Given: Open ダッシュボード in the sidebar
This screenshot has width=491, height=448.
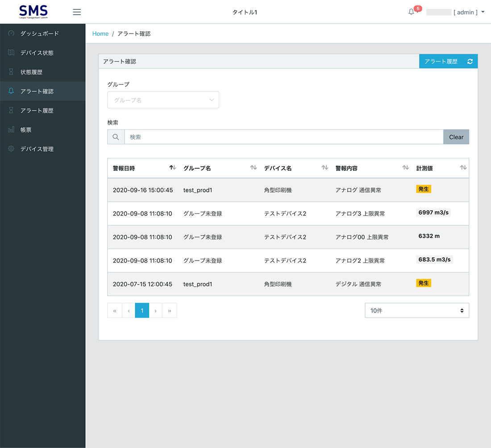Looking at the screenshot, I should (42, 33).
